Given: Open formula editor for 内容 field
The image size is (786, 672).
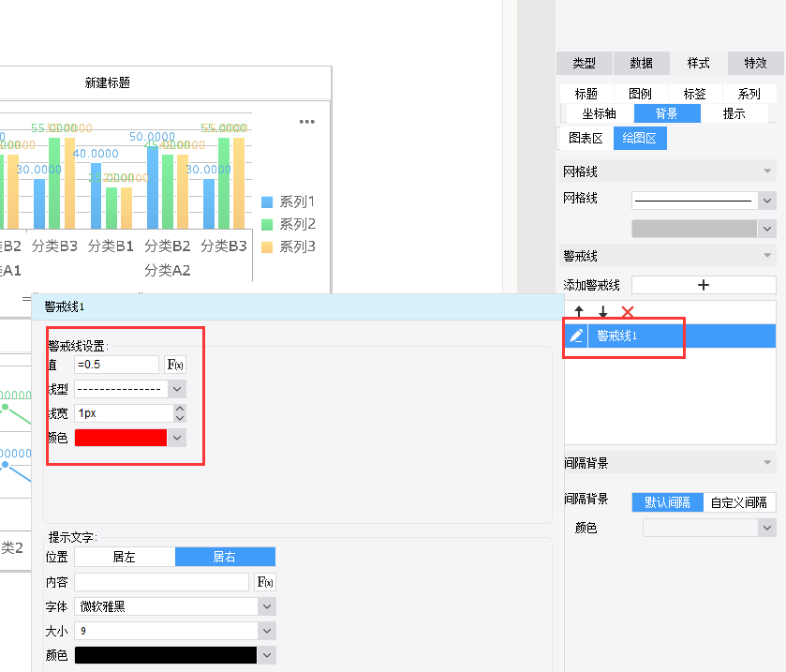Looking at the screenshot, I should 265,582.
